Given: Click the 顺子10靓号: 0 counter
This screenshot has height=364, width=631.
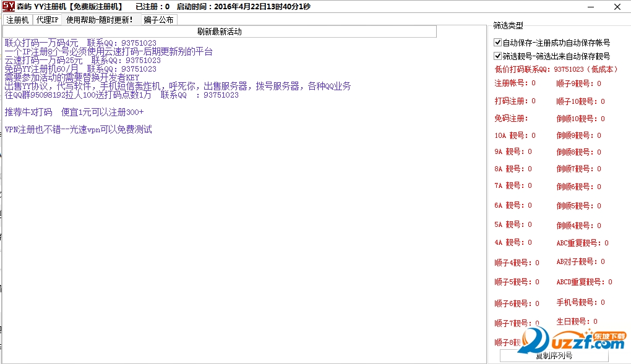Looking at the screenshot, I should tap(581, 101).
